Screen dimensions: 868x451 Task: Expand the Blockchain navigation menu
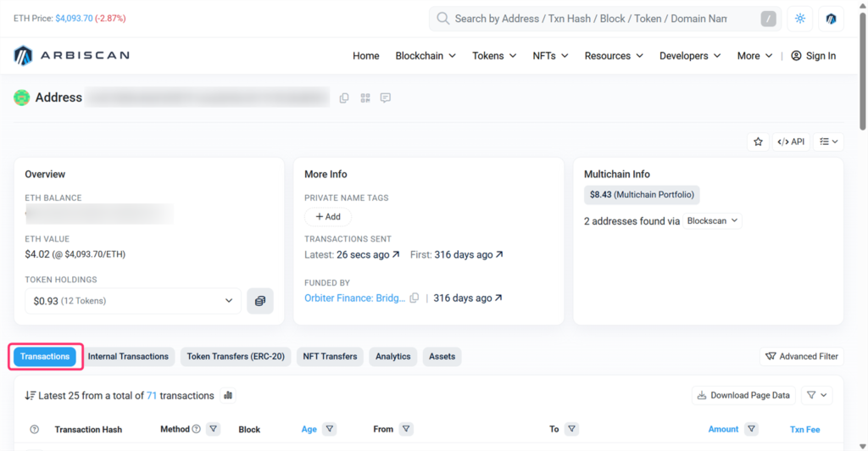(x=426, y=56)
